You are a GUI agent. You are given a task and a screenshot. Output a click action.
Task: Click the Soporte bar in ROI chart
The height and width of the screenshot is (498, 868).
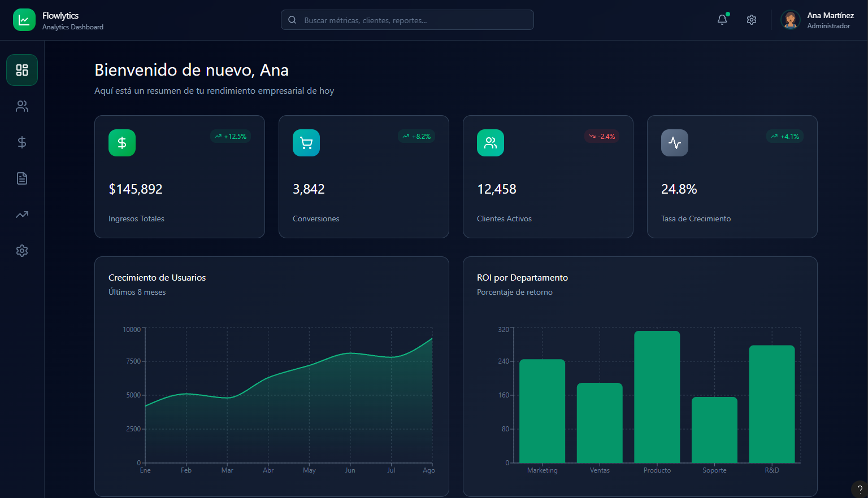coord(714,430)
